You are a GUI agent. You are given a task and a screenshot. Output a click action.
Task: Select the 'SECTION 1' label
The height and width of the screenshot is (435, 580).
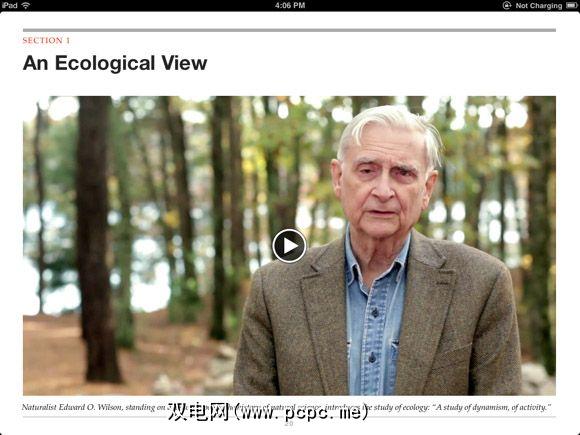click(x=46, y=40)
